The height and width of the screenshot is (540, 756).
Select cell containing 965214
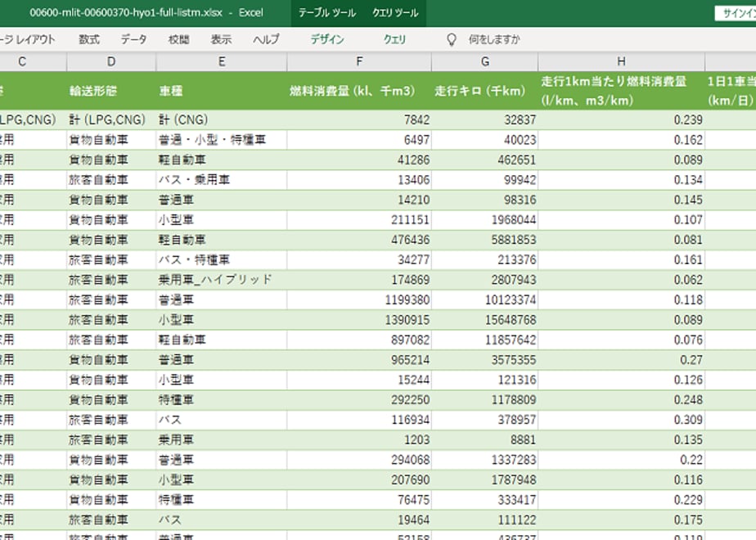click(359, 360)
